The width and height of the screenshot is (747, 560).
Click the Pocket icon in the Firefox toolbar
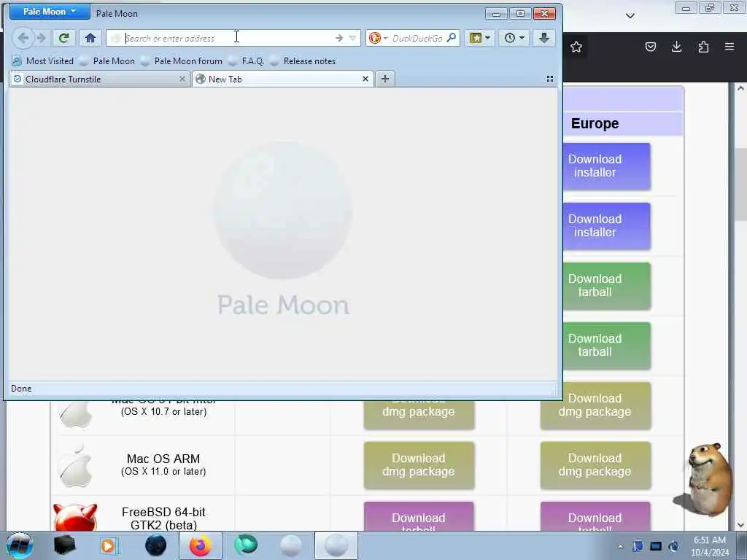pos(650,47)
